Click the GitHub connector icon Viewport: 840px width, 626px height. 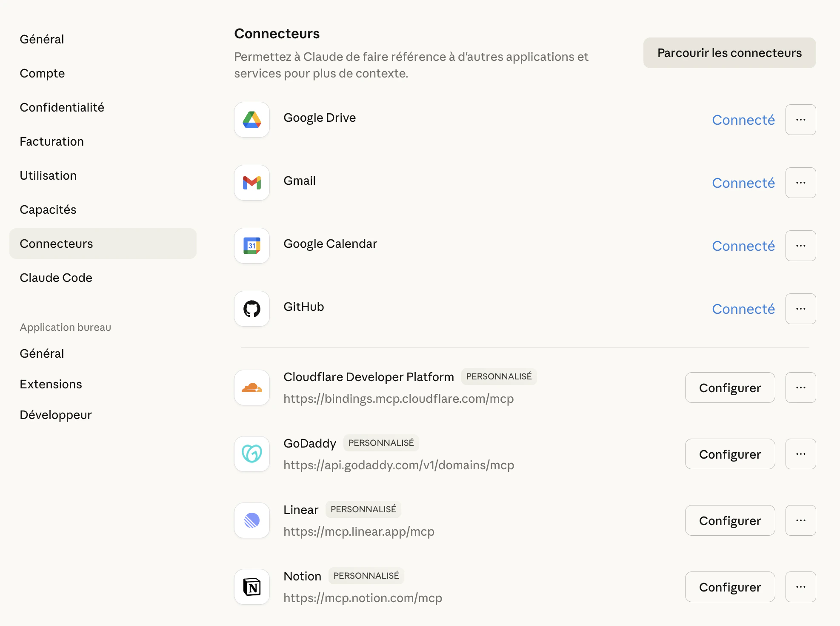pos(251,309)
